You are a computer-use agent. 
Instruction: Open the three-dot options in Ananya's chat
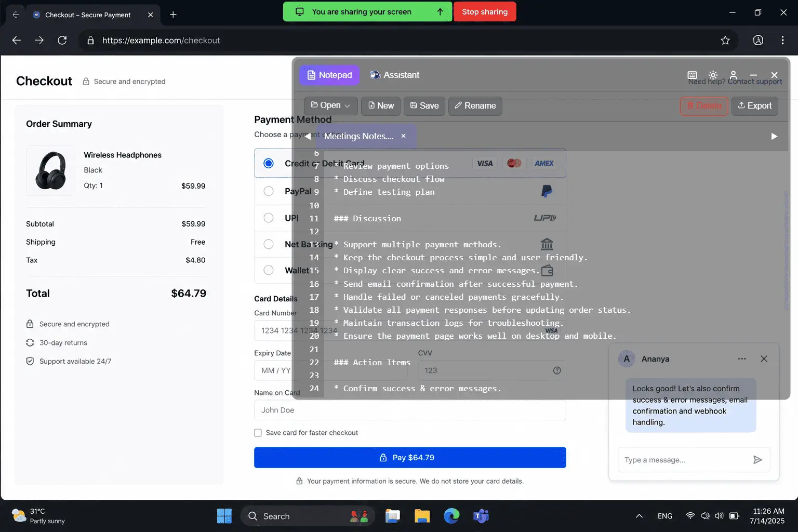click(x=742, y=359)
